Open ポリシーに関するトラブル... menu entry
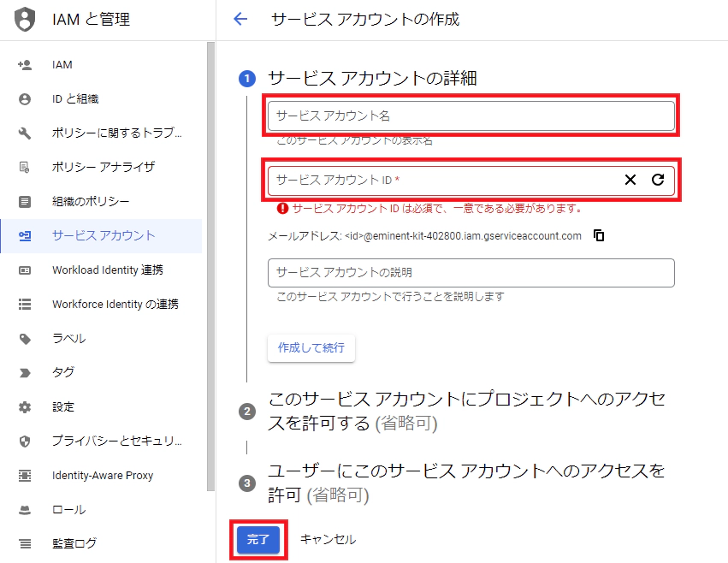Screen dimensions: 728x563 (101, 133)
